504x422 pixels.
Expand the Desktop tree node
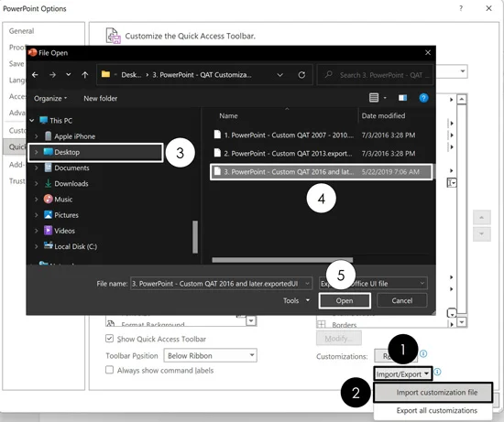click(37, 152)
